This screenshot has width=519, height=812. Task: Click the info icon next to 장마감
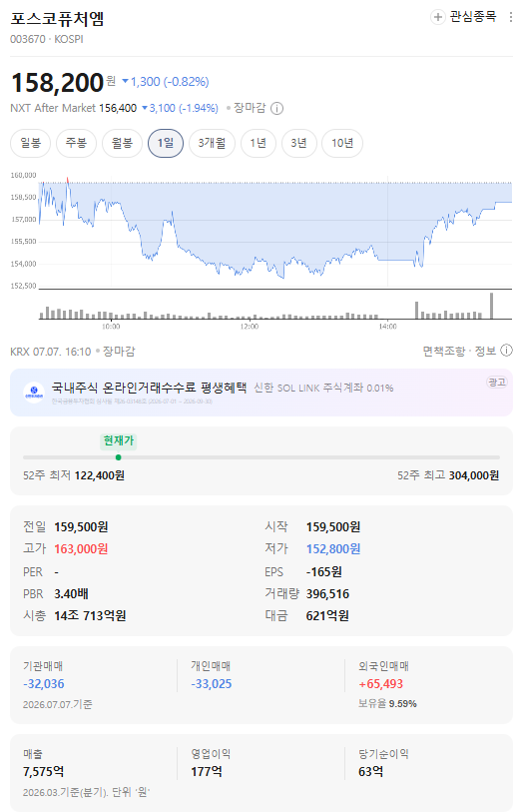(277, 108)
